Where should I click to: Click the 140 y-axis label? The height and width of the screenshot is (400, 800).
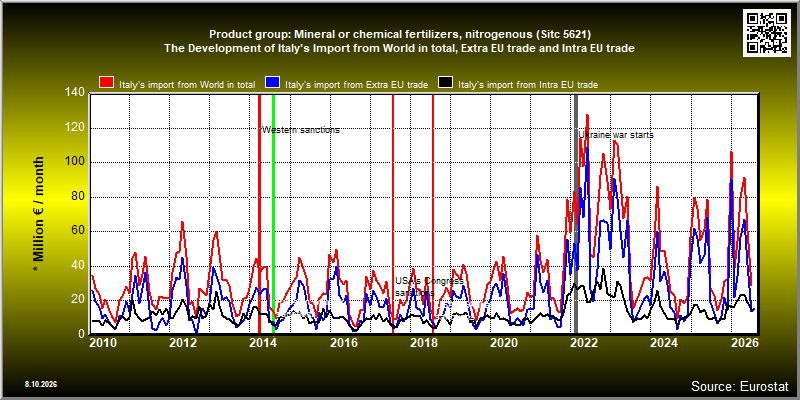point(76,93)
